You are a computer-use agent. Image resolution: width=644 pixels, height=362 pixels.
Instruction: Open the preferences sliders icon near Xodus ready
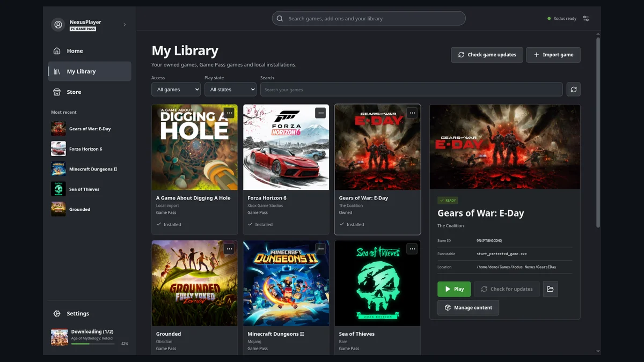[586, 18]
